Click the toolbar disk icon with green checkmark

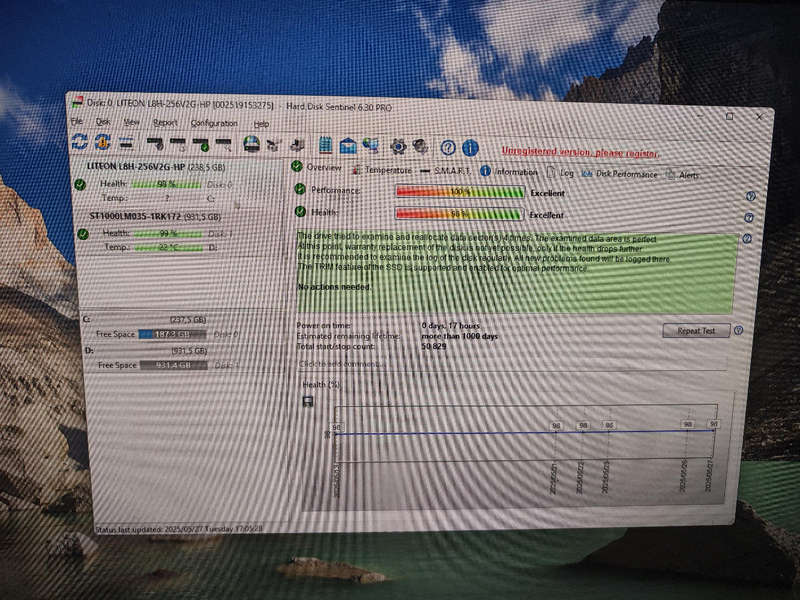pos(201,144)
